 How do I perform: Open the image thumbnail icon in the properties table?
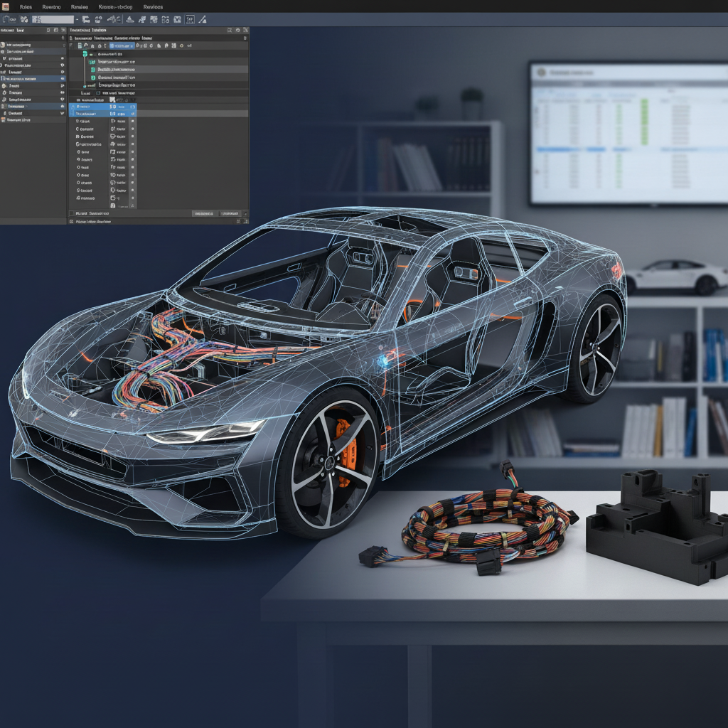112,100
